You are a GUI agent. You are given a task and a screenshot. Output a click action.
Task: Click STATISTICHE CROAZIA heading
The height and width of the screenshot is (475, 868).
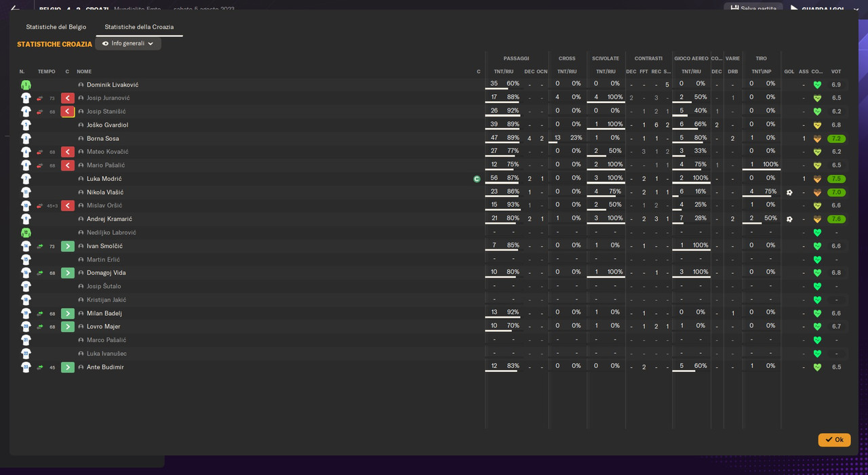[54, 44]
